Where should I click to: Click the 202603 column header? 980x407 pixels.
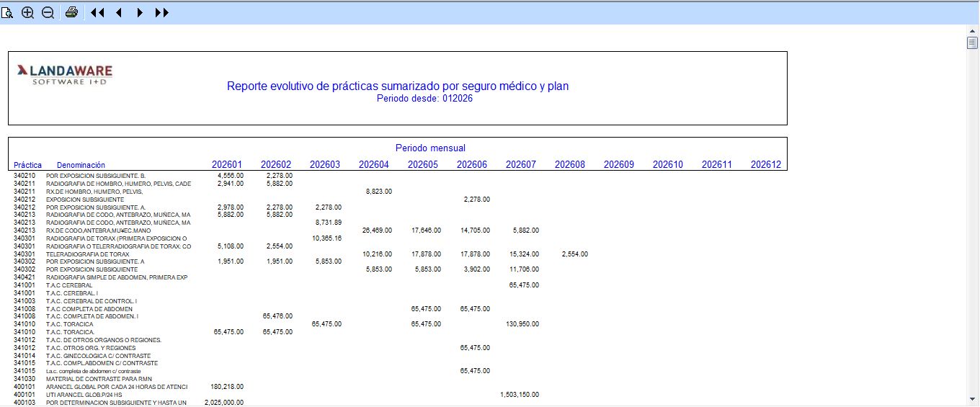pyautogui.click(x=325, y=164)
